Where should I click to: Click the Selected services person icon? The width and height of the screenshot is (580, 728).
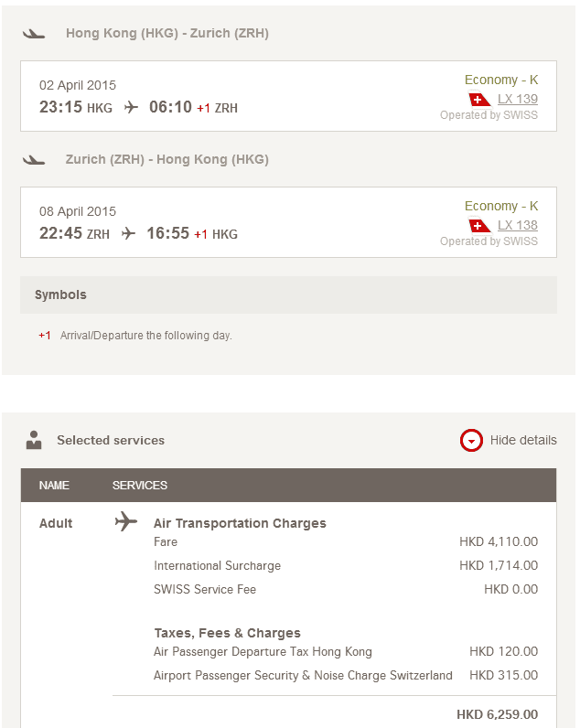pos(34,440)
